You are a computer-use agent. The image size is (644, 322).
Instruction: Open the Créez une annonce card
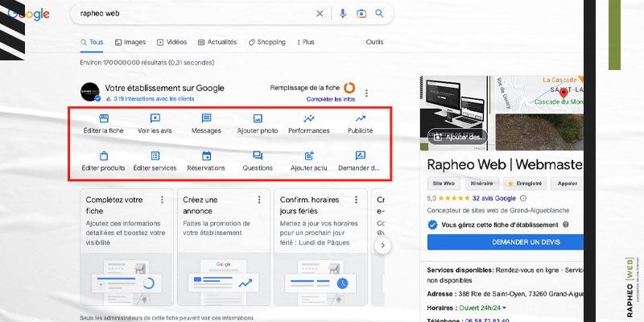224,247
